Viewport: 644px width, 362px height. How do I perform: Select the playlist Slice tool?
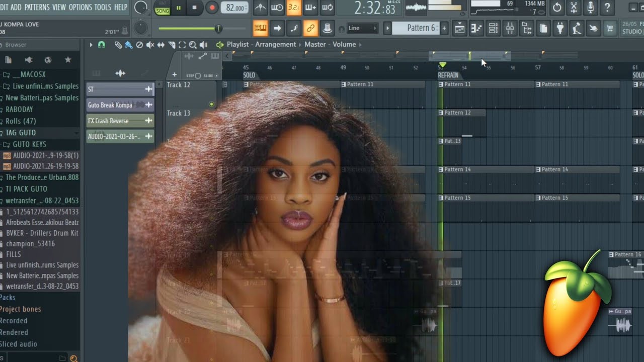172,45
